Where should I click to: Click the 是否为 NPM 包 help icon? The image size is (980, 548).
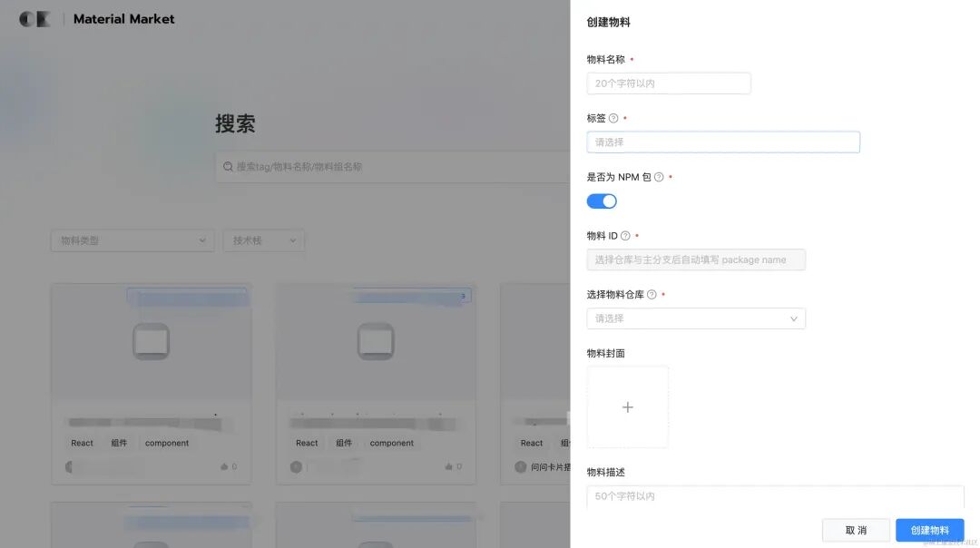tap(659, 177)
